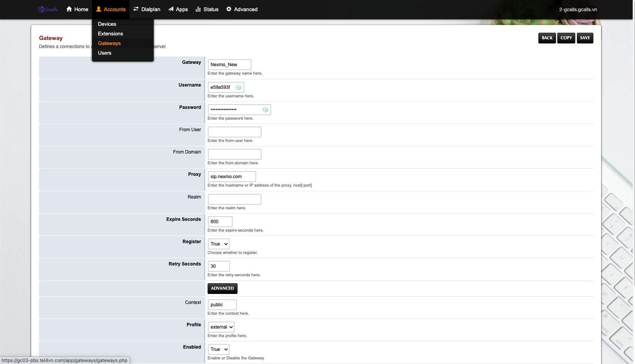Screen dimensions: 635x364
Task: Click the Dialplan arrows icon
Action: (x=136, y=9)
